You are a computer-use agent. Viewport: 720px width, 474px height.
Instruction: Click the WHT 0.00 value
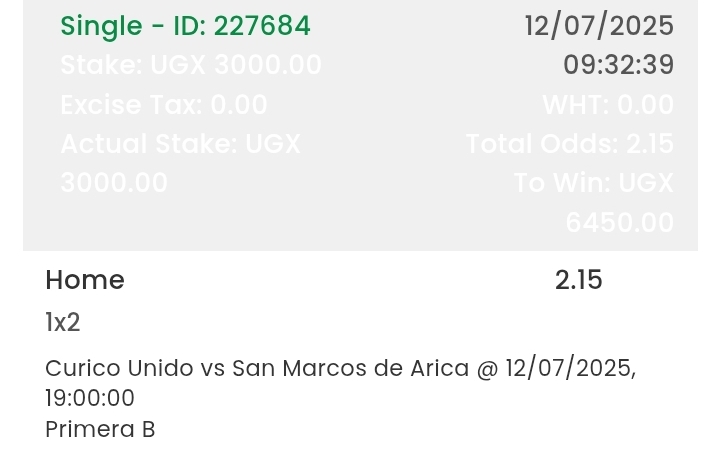click(x=608, y=105)
